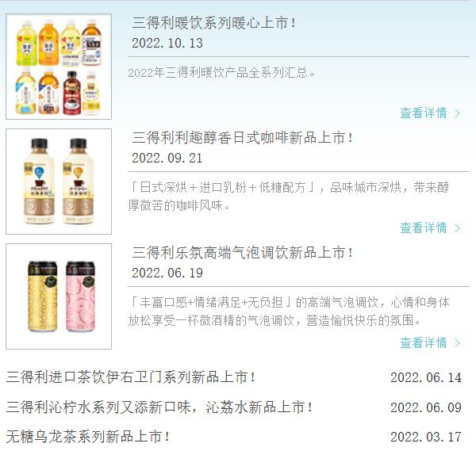
Task: Open 三得利沁柠水系列 沁荔水新品上市 news item
Action: tap(159, 407)
